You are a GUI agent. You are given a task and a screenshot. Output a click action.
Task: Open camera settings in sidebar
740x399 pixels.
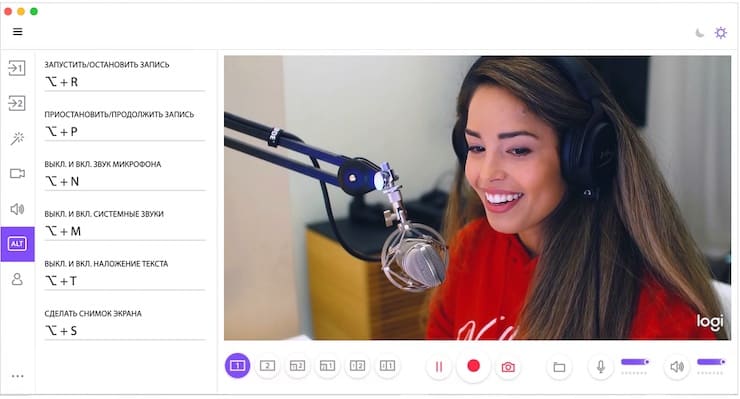pos(17,173)
